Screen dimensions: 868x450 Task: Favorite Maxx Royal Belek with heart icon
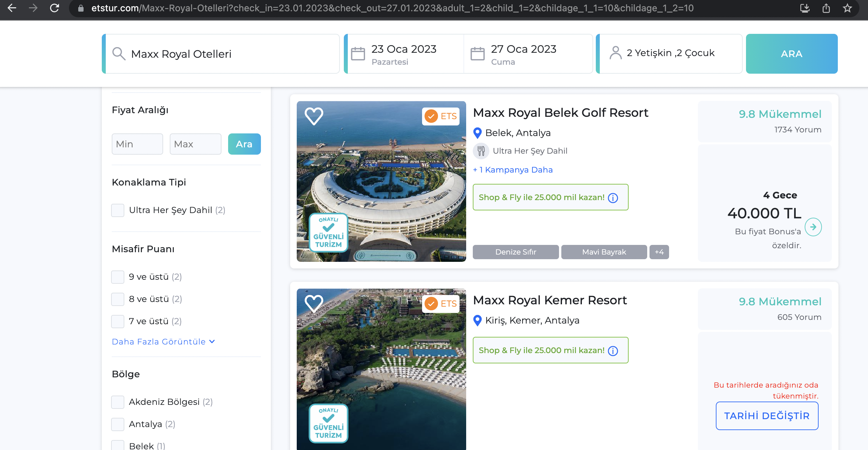[314, 116]
